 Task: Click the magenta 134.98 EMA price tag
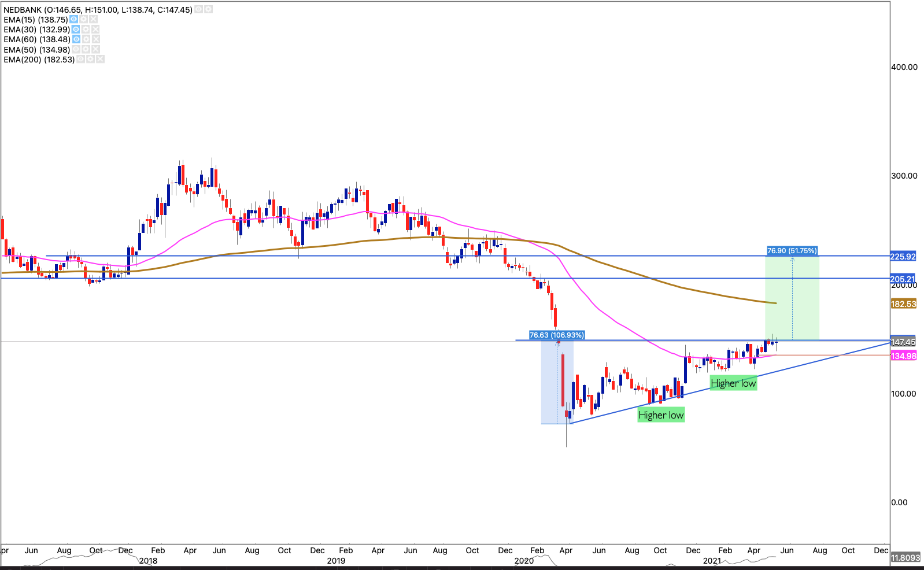[903, 356]
